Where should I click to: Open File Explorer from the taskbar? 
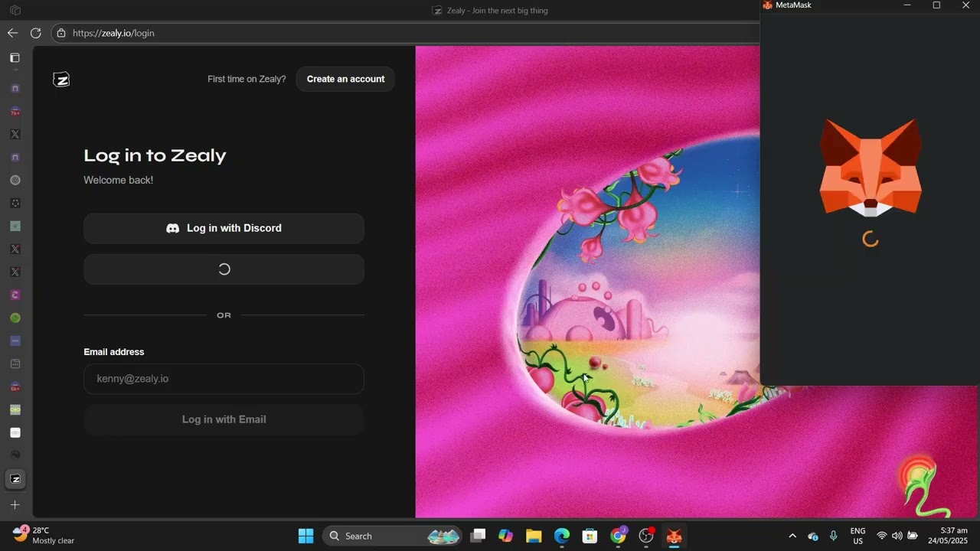tap(534, 536)
